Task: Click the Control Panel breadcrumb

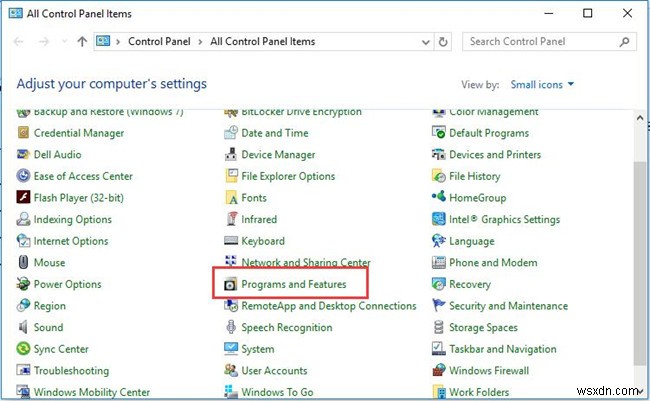Action: click(159, 41)
